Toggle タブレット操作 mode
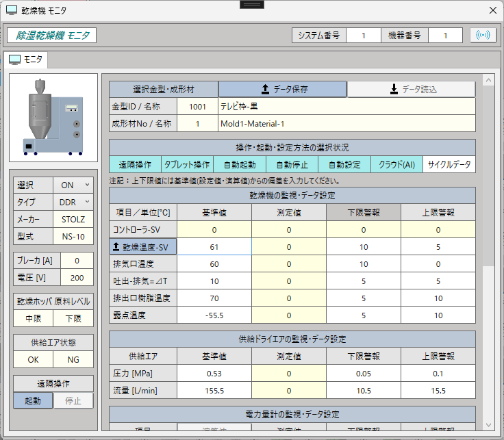 point(187,165)
